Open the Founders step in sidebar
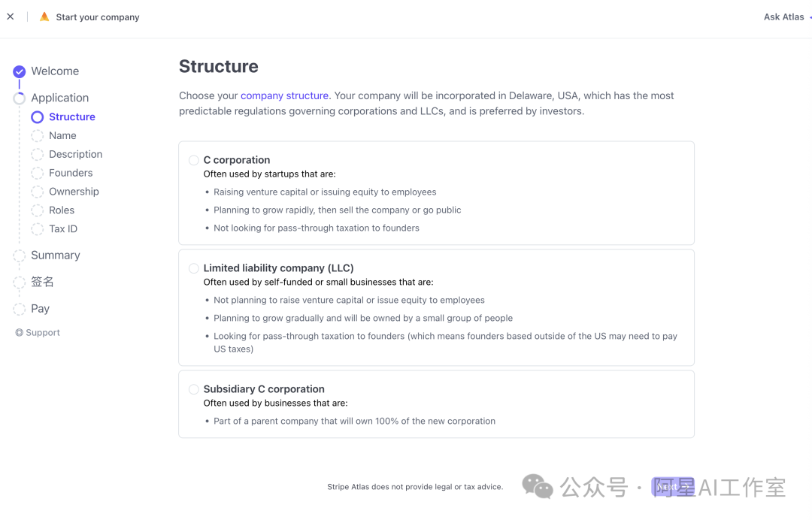Screen dimensions: 812x520 (71, 173)
